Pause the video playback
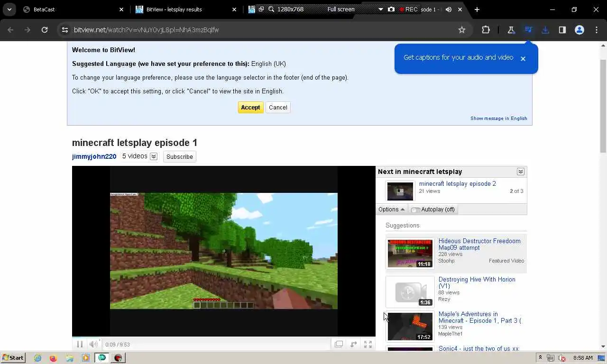Viewport: 607px width, 364px height. click(x=80, y=345)
